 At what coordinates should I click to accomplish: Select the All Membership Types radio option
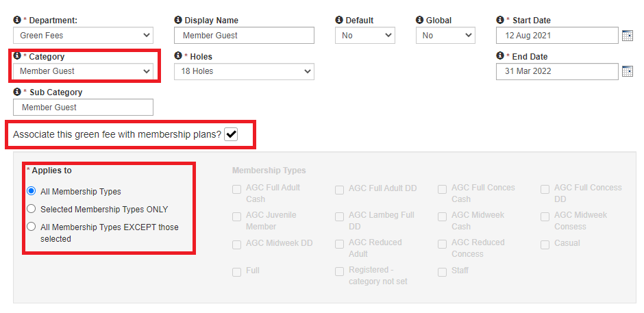[32, 191]
